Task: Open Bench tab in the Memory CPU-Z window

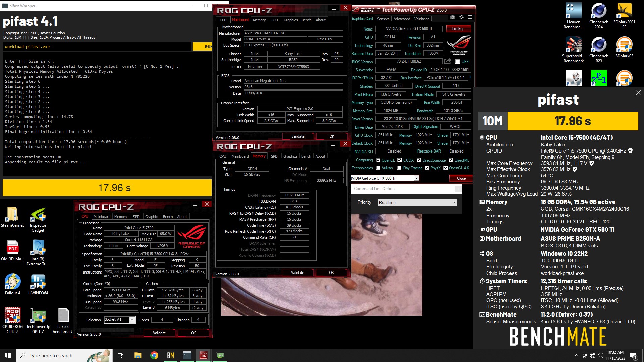Action: [x=306, y=156]
